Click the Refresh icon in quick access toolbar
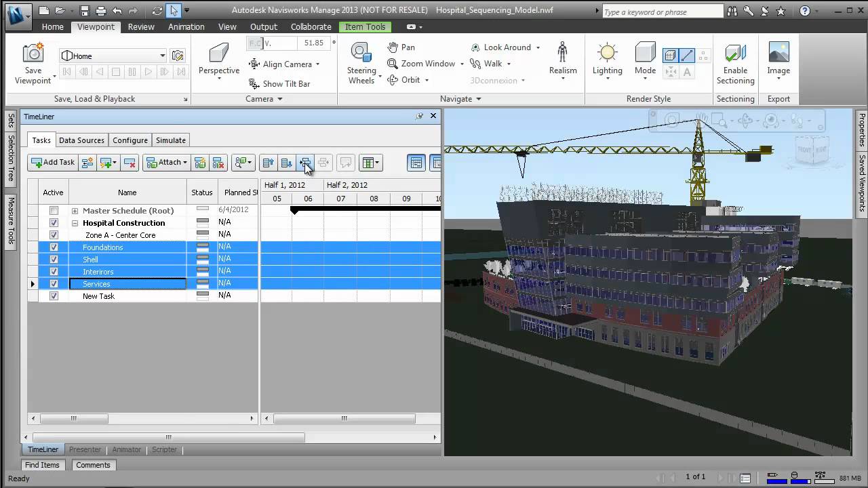 pyautogui.click(x=157, y=11)
